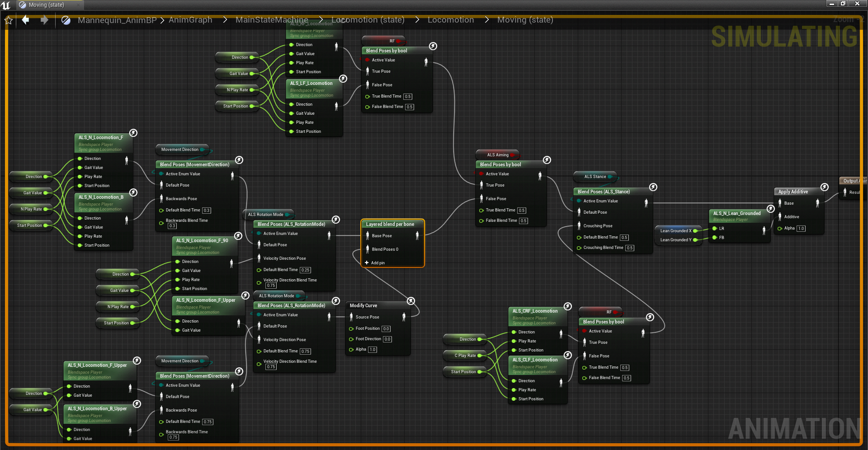Viewport: 868px width, 450px height.
Task: Restore the window with the maximize button
Action: pos(843,4)
